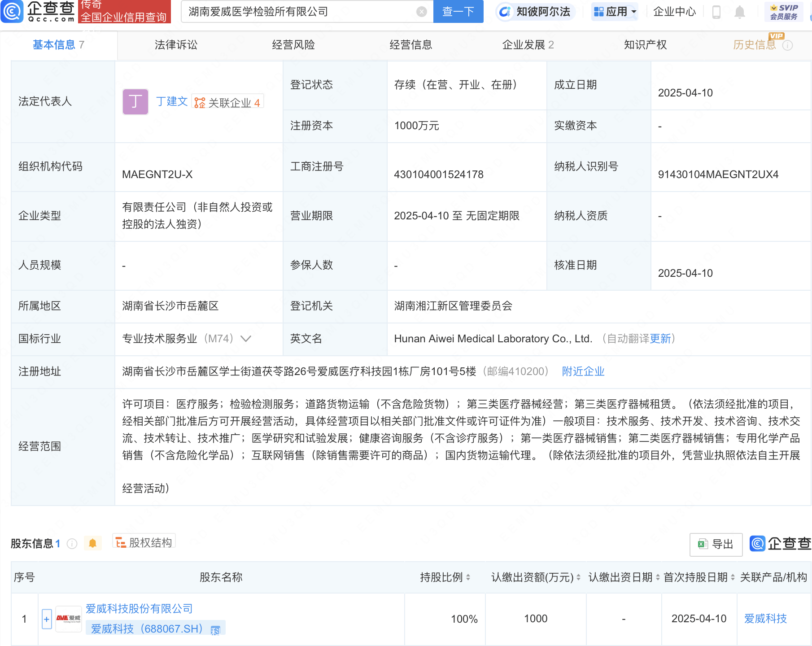
Task: Switch to the 知识产权 tab
Action: (645, 45)
